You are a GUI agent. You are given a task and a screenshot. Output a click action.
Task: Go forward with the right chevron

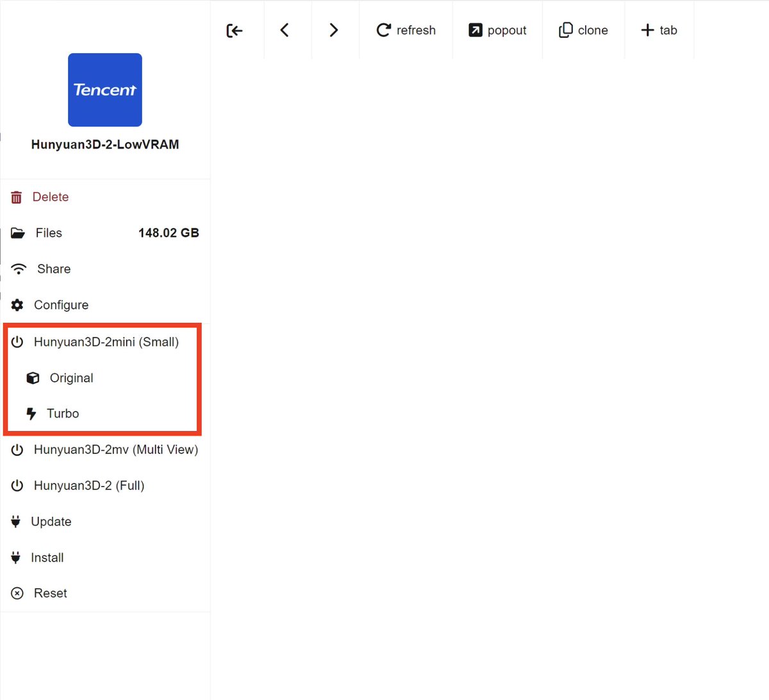pyautogui.click(x=333, y=30)
